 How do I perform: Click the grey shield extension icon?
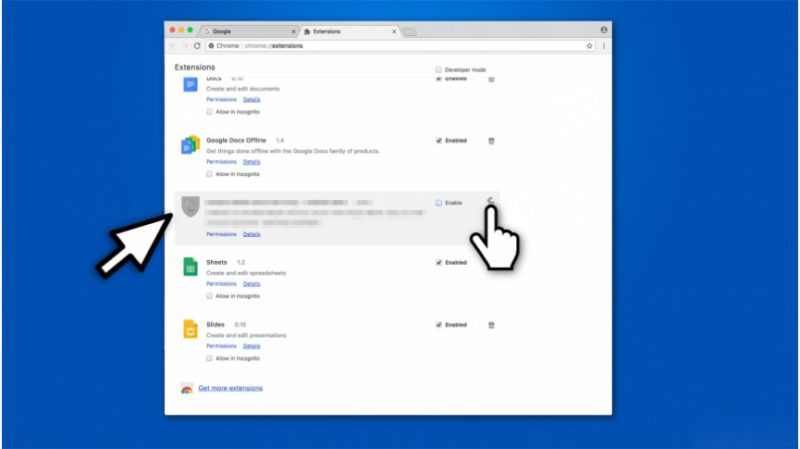pyautogui.click(x=189, y=207)
